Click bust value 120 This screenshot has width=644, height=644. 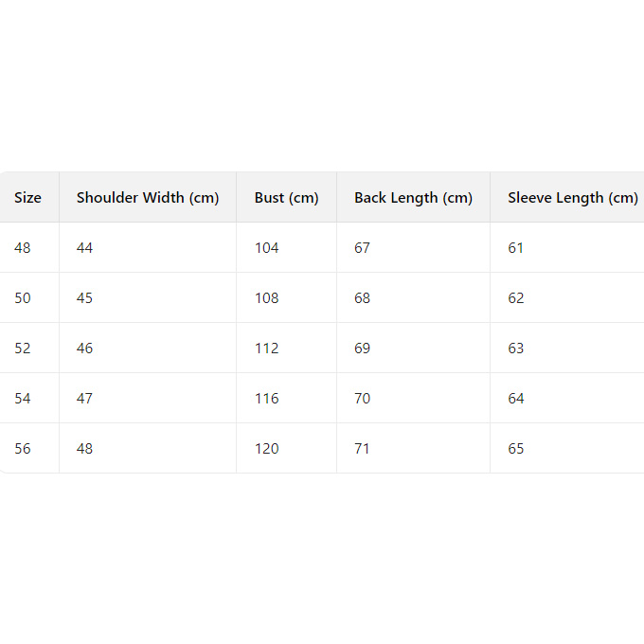click(x=267, y=449)
